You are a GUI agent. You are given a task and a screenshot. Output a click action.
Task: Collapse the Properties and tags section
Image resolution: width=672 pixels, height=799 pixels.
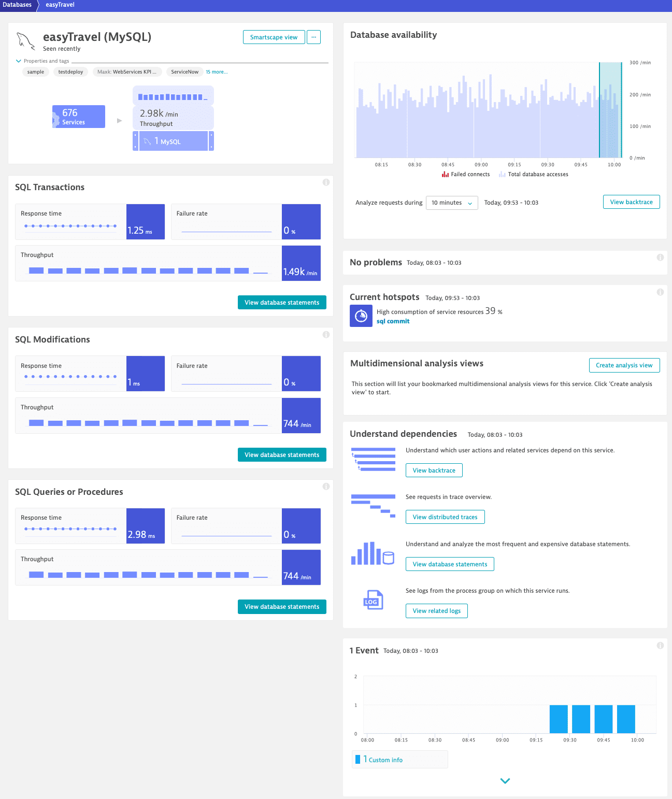point(19,61)
